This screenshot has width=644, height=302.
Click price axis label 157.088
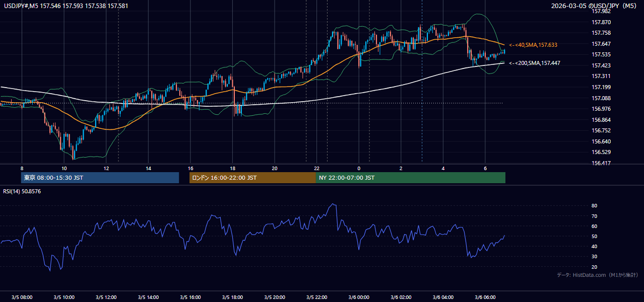pos(601,98)
